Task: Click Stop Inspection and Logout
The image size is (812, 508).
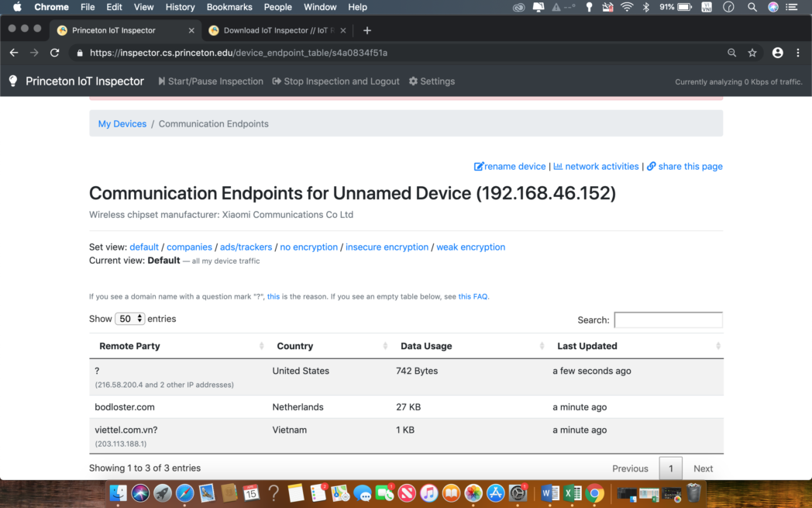Action: pyautogui.click(x=336, y=81)
